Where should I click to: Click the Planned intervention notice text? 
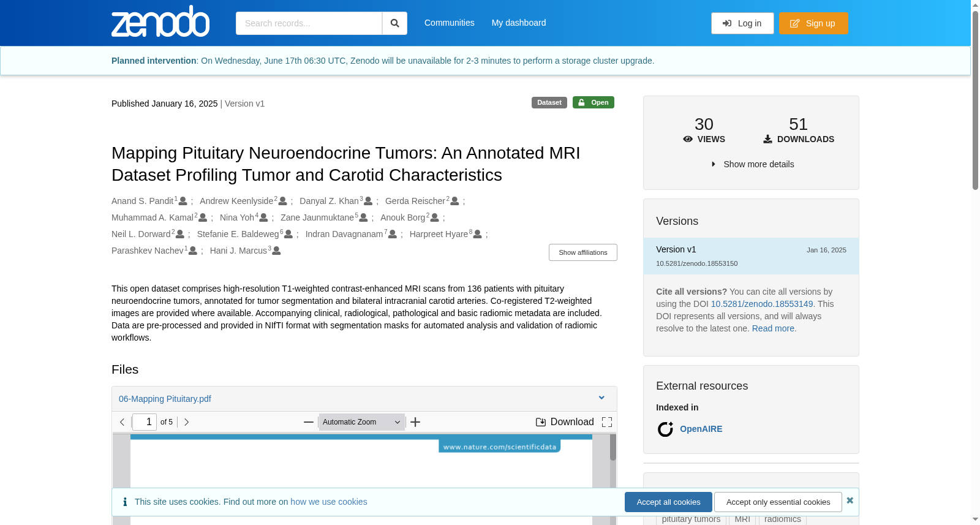(383, 61)
